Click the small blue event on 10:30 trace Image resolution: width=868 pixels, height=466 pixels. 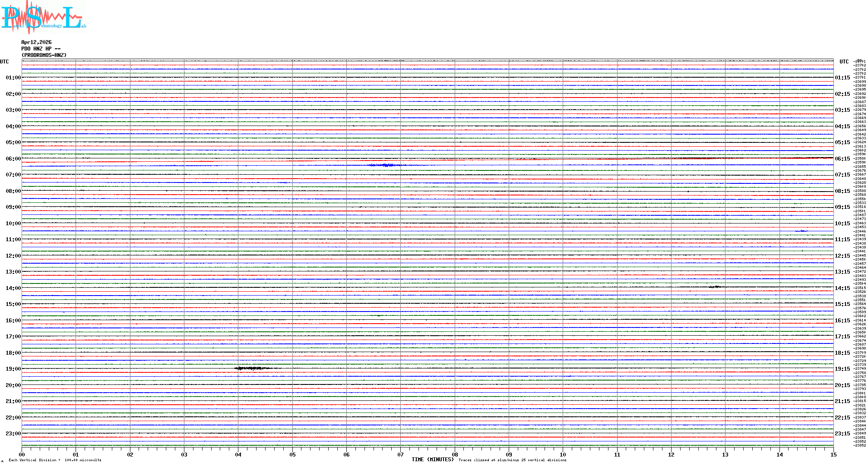[x=801, y=231]
